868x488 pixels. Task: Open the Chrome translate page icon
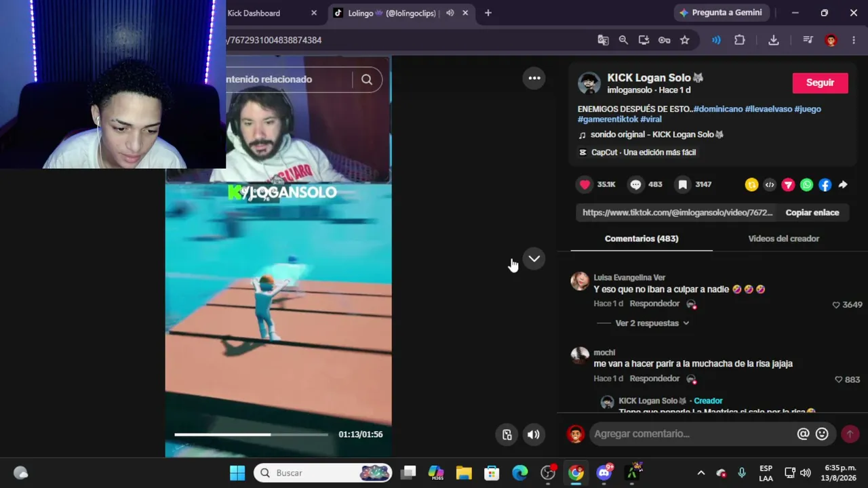(x=603, y=40)
